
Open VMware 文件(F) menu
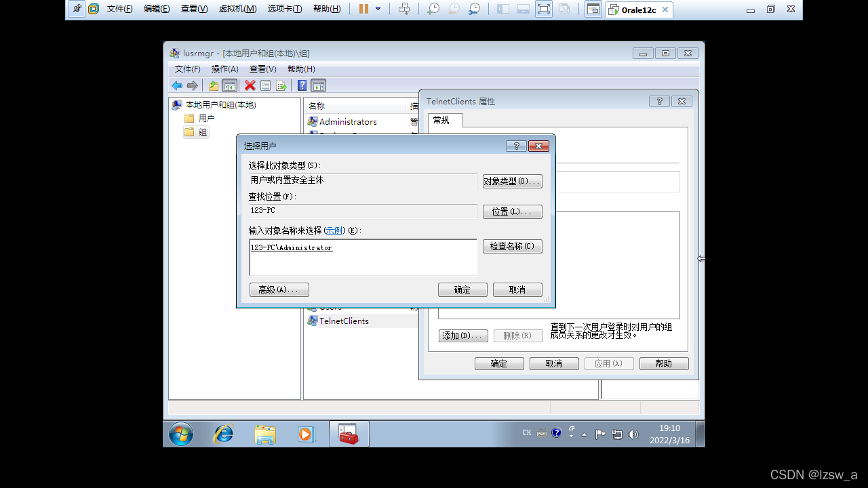pyautogui.click(x=120, y=9)
